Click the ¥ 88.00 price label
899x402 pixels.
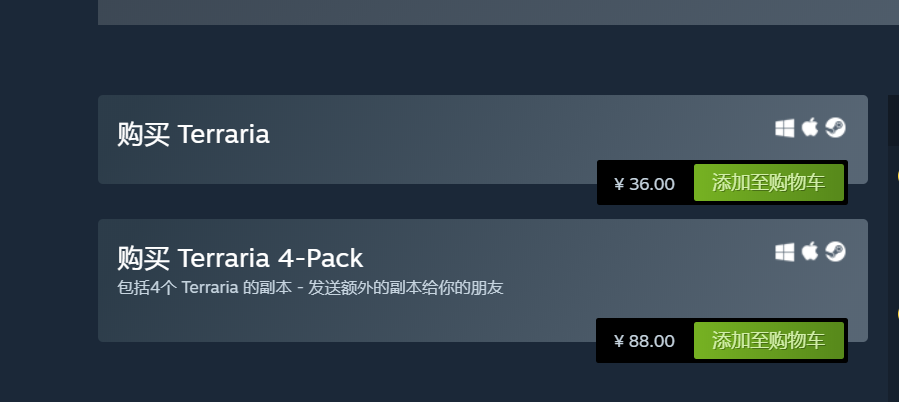point(644,341)
